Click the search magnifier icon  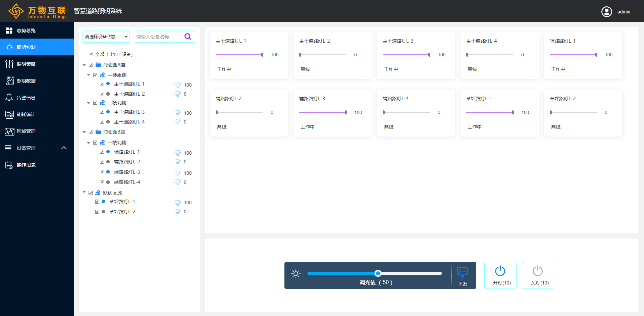coord(188,37)
